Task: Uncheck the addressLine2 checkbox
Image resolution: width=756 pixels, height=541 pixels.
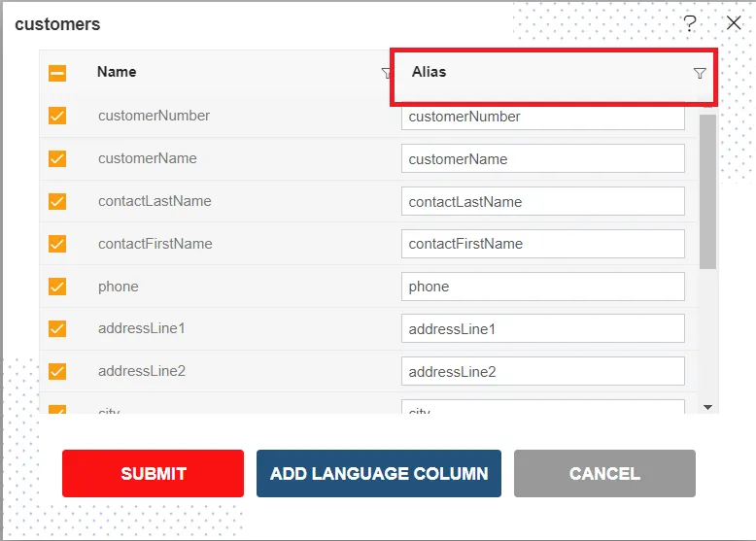Action: tap(57, 371)
